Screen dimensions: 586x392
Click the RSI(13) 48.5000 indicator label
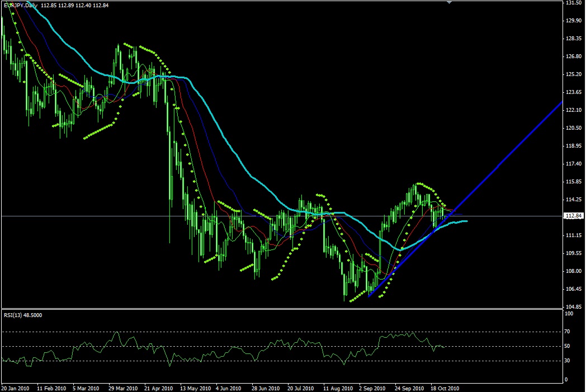tap(23, 315)
